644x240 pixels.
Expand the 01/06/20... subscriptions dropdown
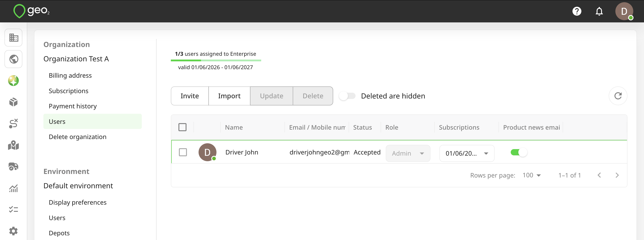click(x=467, y=153)
